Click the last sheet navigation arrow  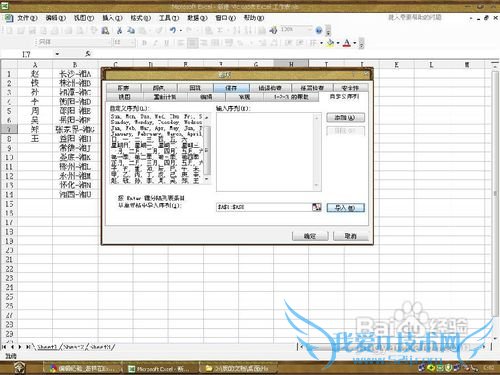(28, 347)
